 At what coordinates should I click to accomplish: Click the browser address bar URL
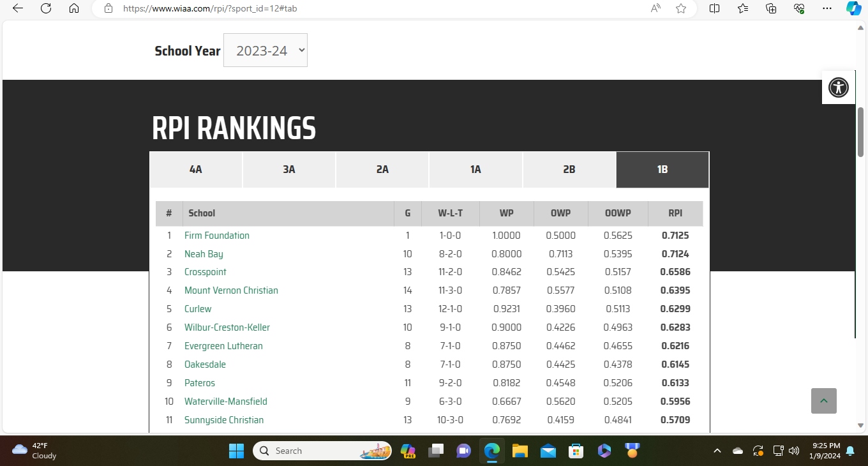(209, 9)
